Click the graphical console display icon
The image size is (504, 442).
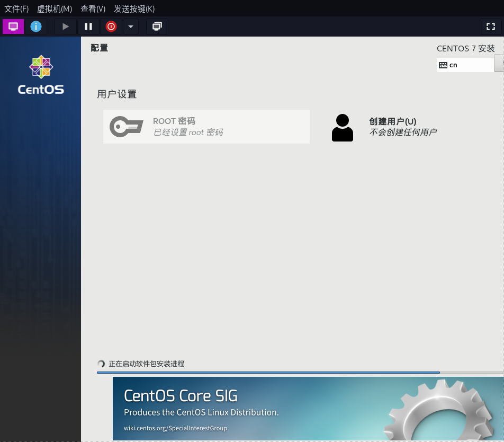coord(13,26)
